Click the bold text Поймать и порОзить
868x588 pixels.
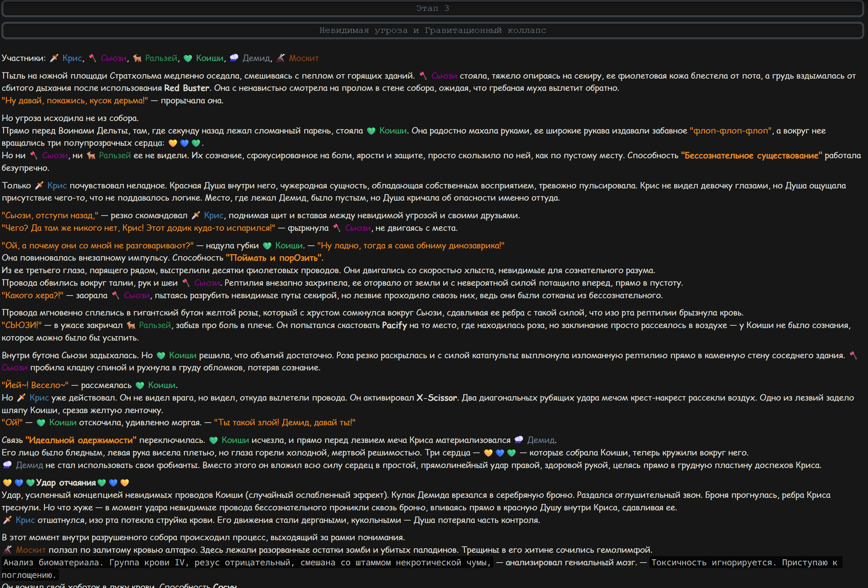274,258
